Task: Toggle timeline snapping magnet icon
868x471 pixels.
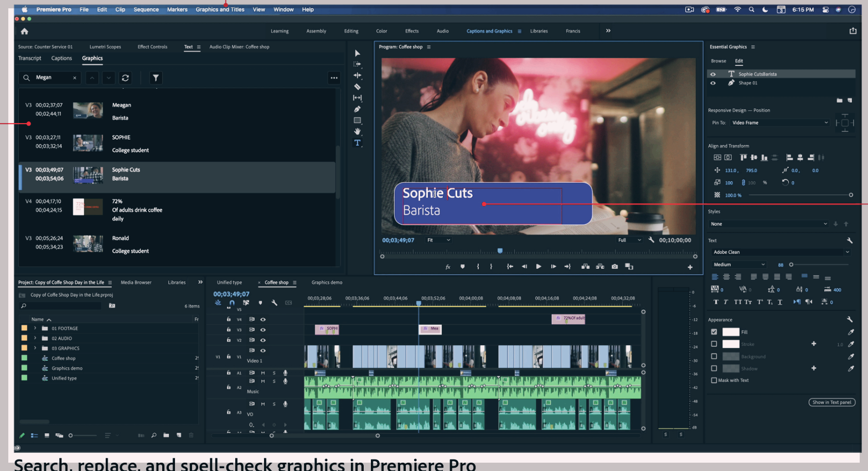Action: [x=232, y=303]
